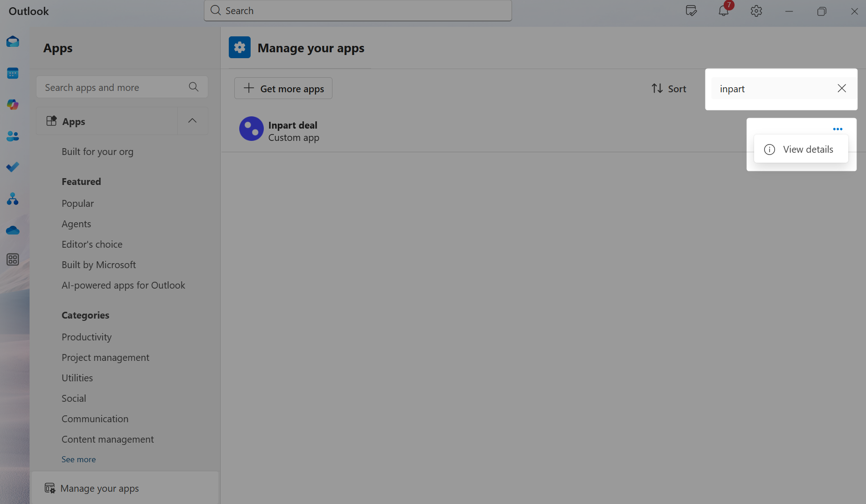Minimize the Outlook window
The width and height of the screenshot is (866, 504).
click(x=789, y=11)
